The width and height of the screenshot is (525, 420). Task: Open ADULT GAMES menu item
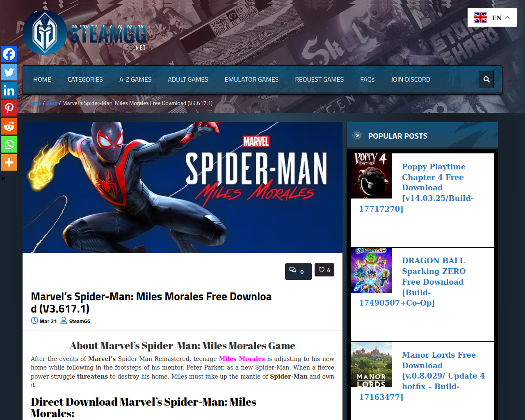188,80
